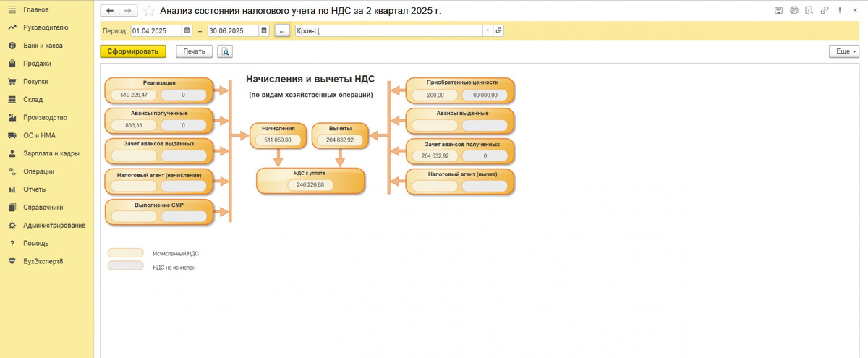Click the Склад warehouse icon
This screenshot has width=868, height=358.
(x=12, y=100)
